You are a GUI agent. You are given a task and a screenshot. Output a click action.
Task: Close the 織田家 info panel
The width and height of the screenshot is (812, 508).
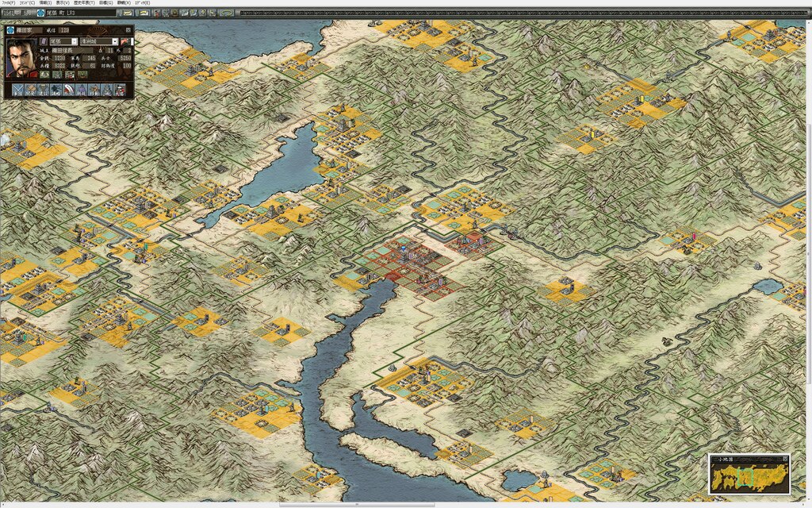pyautogui.click(x=128, y=30)
